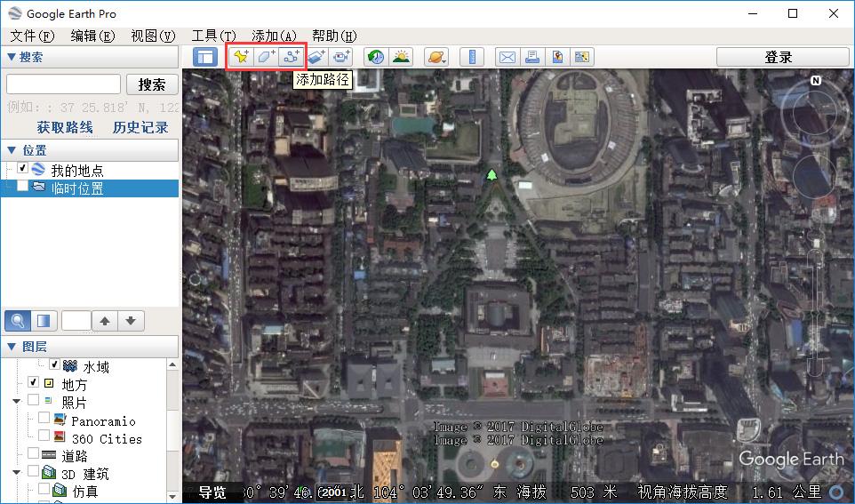The width and height of the screenshot is (855, 504).
Task: Toggle the sidebar panel button
Action: [205, 57]
